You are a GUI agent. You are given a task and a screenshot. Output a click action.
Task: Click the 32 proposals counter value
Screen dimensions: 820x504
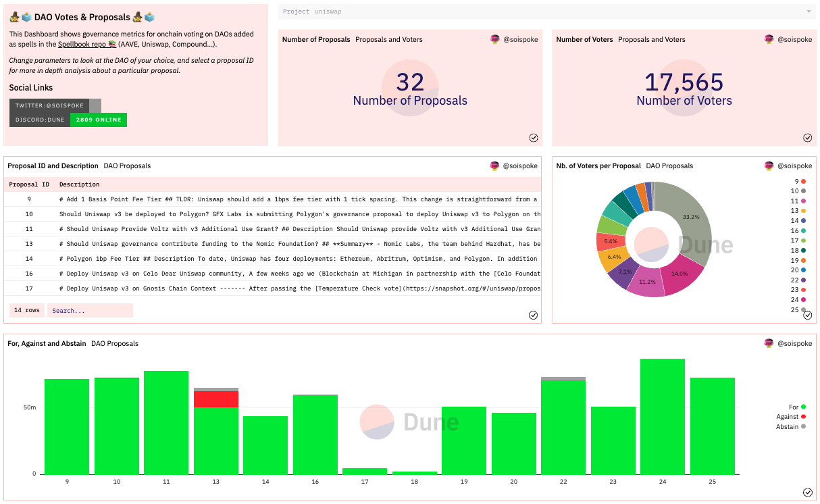[x=410, y=82]
